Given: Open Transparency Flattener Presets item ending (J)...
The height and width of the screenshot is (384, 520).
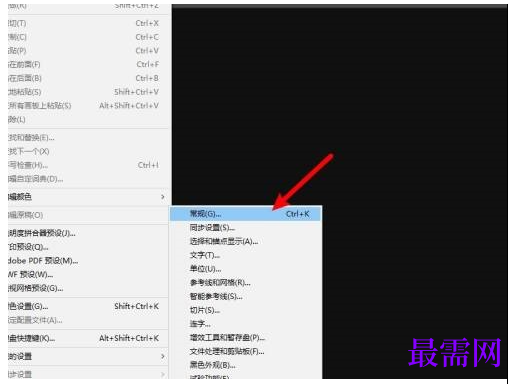Looking at the screenshot, I should point(88,233).
